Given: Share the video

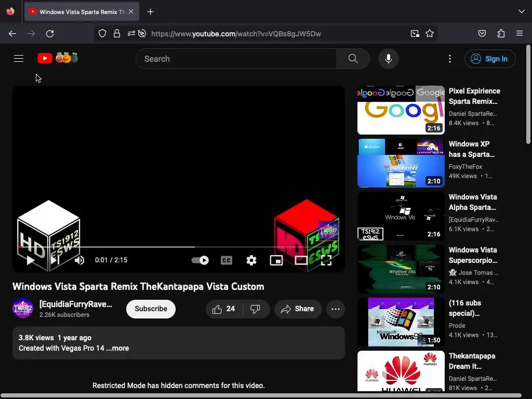Looking at the screenshot, I should (x=298, y=309).
